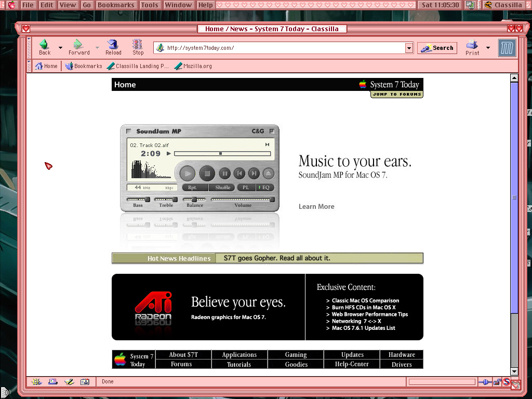The height and width of the screenshot is (399, 532).
Task: Click the vertical scrollbar down arrow
Action: 514,371
